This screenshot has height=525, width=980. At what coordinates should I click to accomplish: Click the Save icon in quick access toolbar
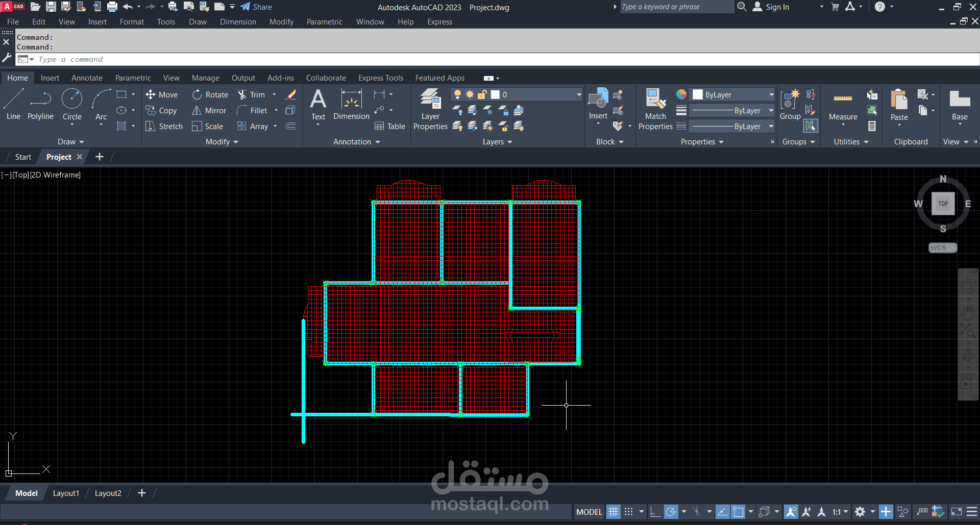click(51, 7)
